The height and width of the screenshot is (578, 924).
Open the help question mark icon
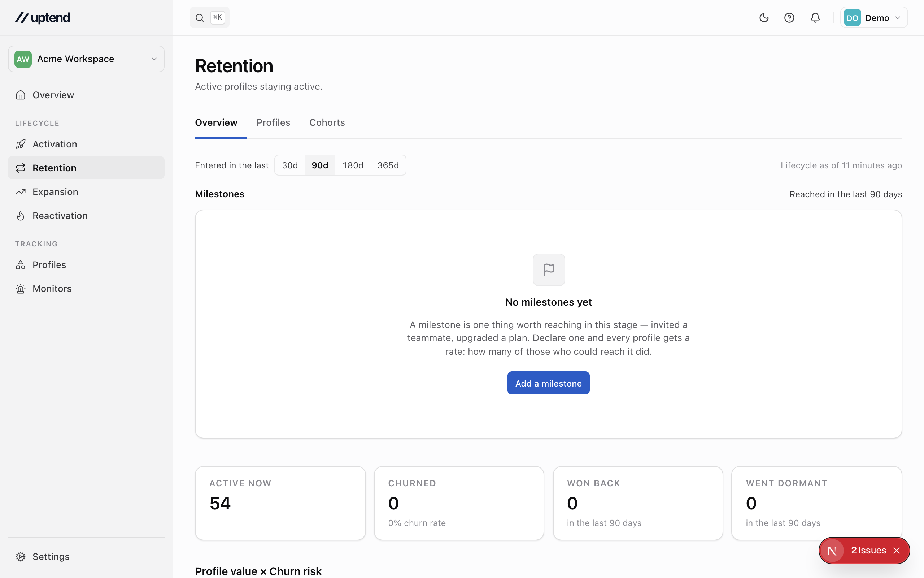pos(789,18)
